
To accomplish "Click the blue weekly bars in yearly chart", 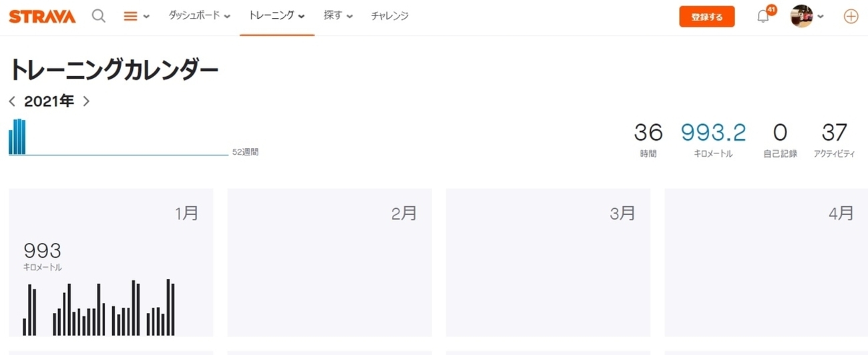I will click(x=17, y=137).
